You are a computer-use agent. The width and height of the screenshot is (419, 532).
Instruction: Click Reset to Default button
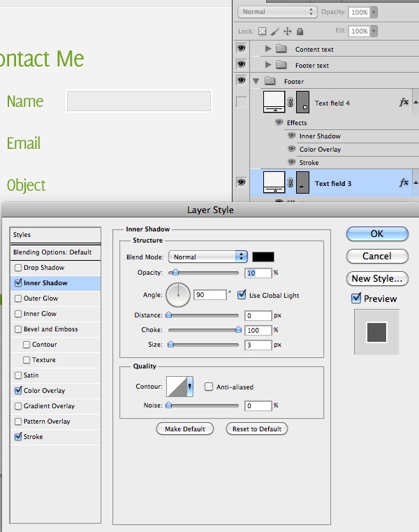click(x=256, y=429)
